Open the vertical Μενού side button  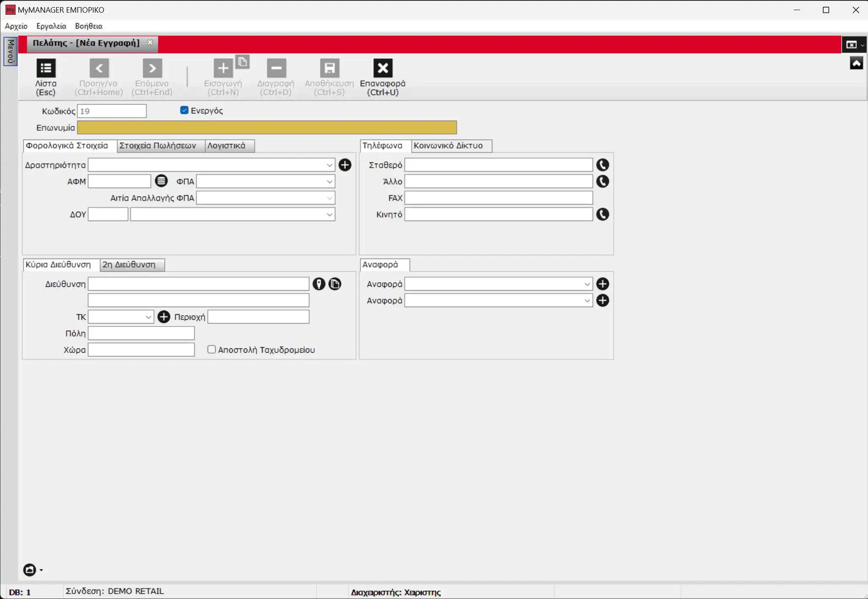click(x=10, y=51)
